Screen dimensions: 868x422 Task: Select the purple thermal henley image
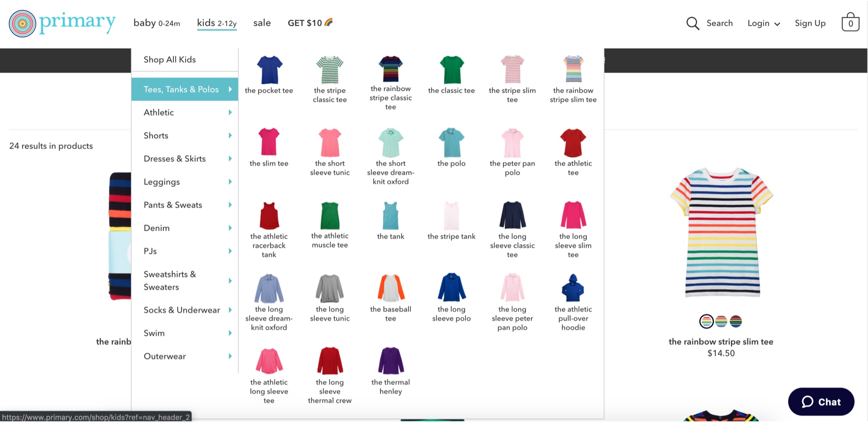[x=391, y=361]
